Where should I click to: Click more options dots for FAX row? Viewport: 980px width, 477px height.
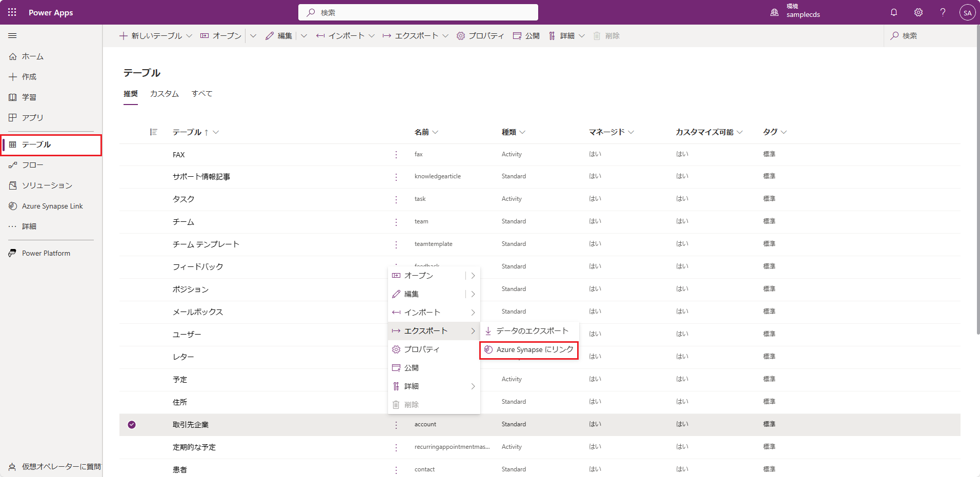coord(396,154)
